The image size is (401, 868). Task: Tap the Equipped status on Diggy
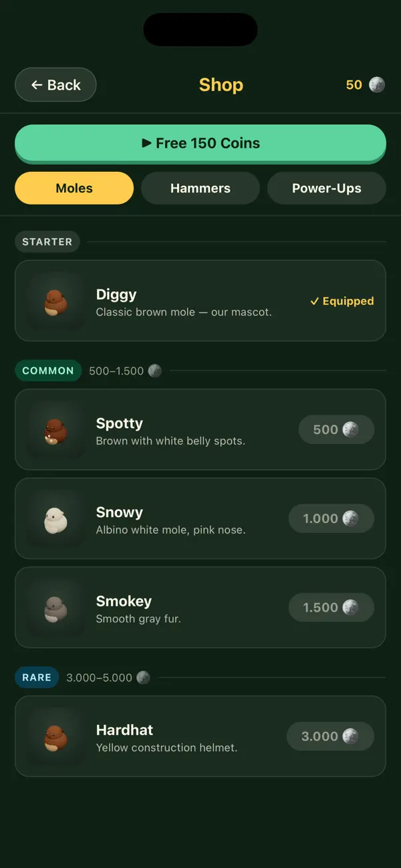click(x=342, y=301)
